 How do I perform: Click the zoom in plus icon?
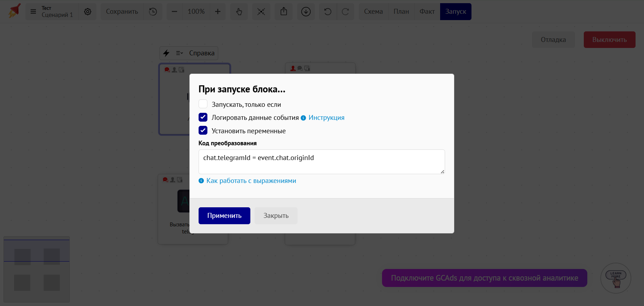click(x=218, y=12)
